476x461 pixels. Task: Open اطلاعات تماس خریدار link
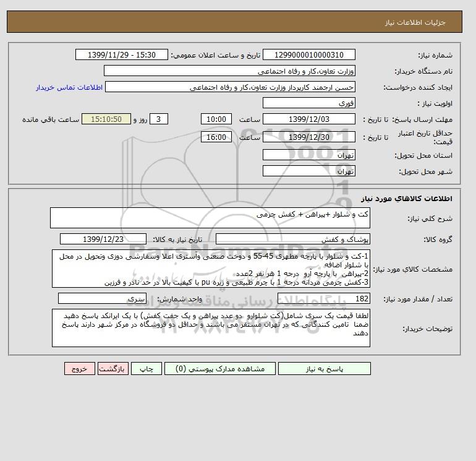(x=69, y=87)
